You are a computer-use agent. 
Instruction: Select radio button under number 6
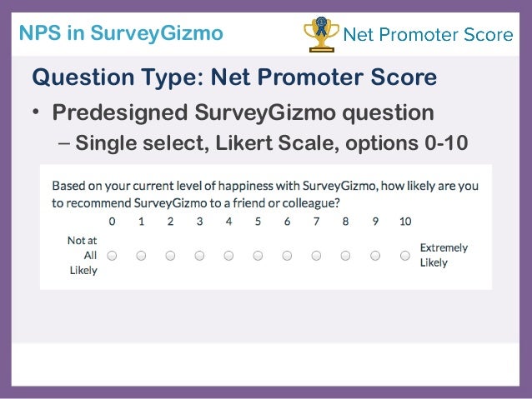[x=287, y=256]
